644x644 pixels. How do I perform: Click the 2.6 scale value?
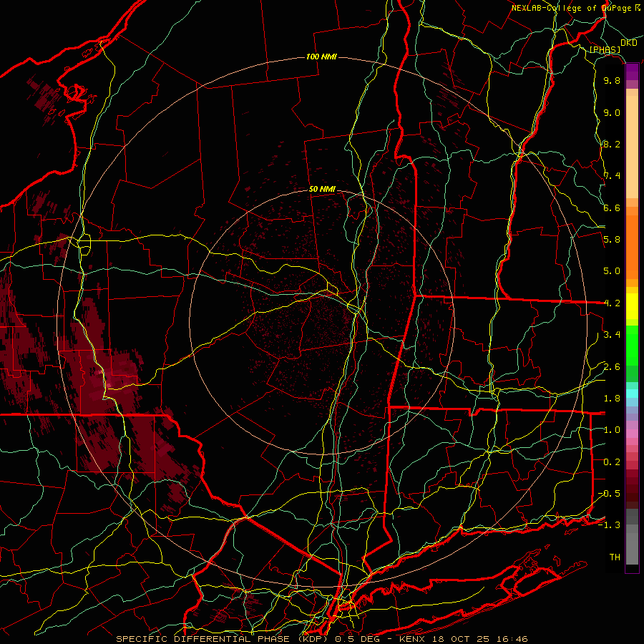[612, 367]
